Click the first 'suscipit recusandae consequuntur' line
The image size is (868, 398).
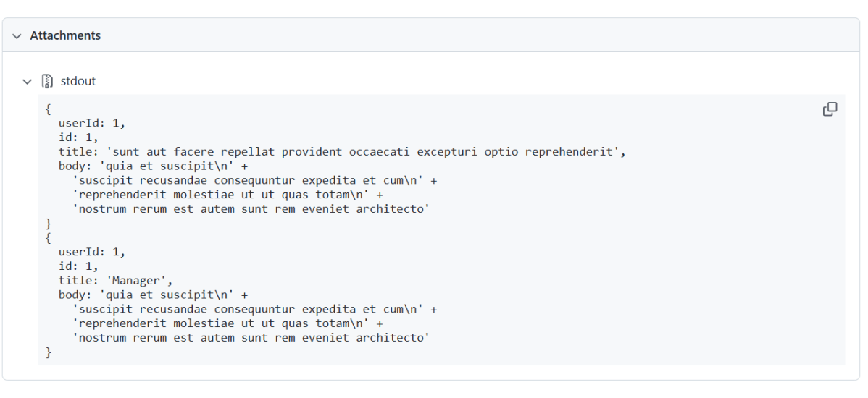pyautogui.click(x=254, y=180)
